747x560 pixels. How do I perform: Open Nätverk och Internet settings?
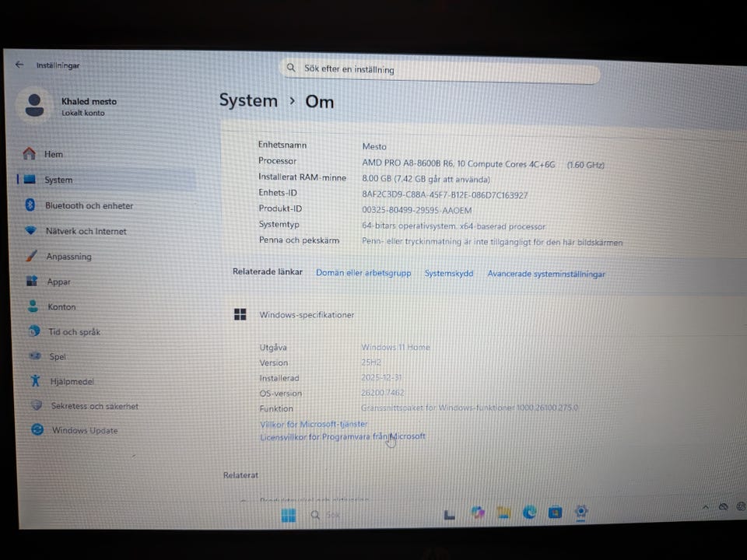86,231
